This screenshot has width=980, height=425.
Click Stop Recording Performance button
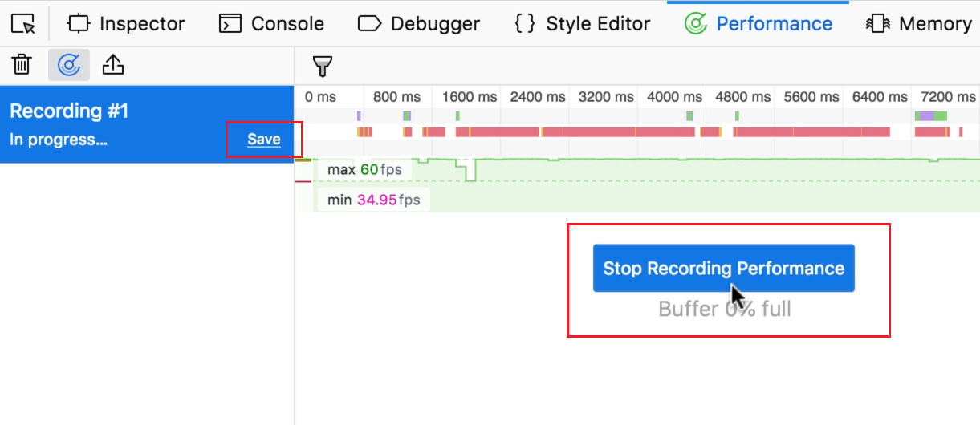tap(723, 268)
